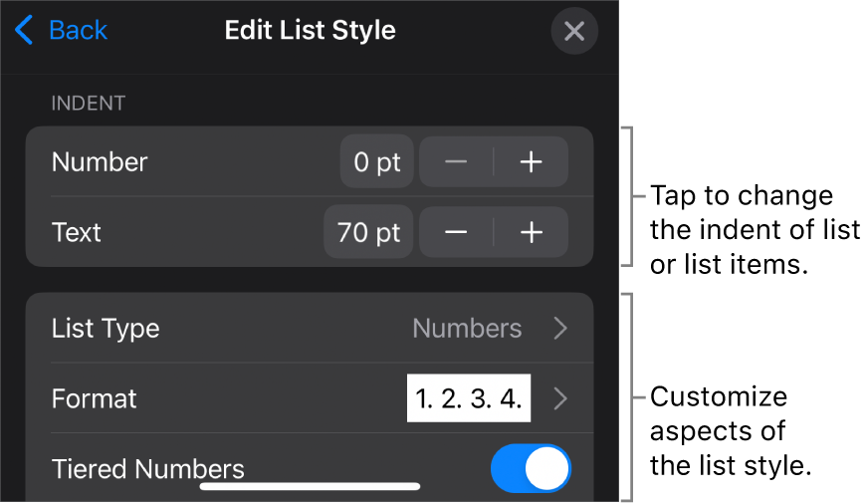Select the 1. 2. 3. 4. format preview
This screenshot has height=504, width=868.
coord(469,399)
